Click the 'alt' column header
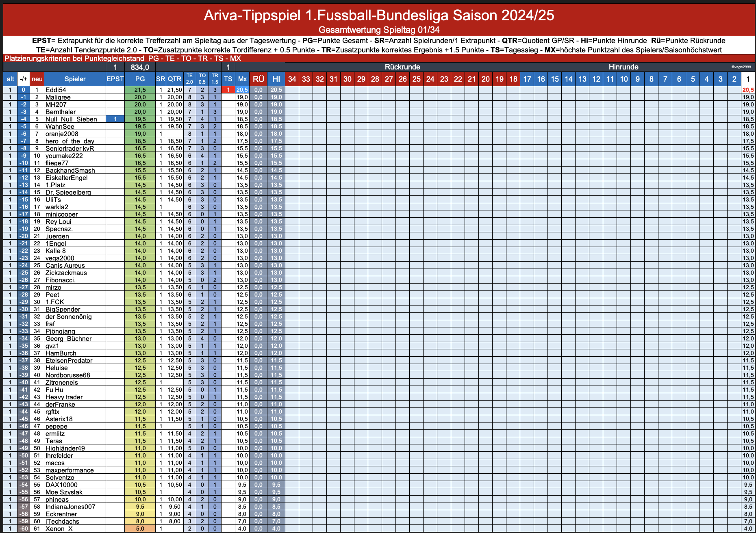The width and height of the screenshot is (756, 533). pyautogui.click(x=10, y=79)
